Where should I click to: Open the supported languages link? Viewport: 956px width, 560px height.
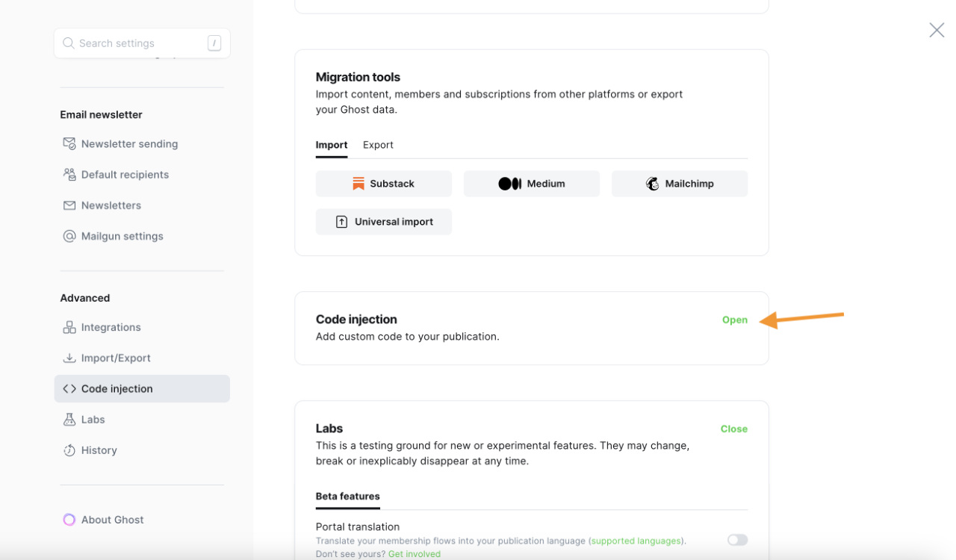636,541
